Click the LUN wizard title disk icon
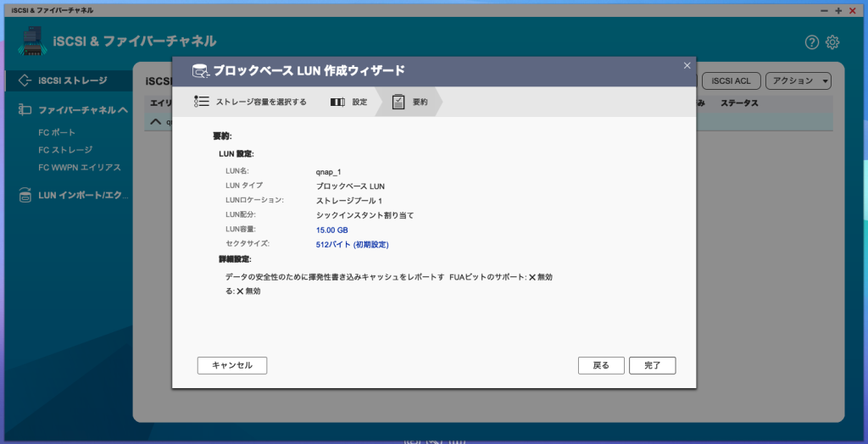This screenshot has height=444, width=868. [x=200, y=71]
